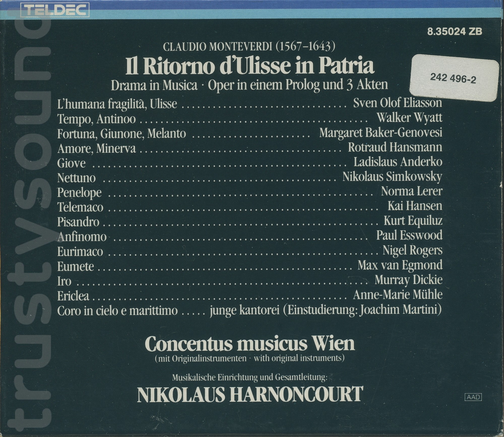Screen dimensions: 504x437
Task: Click the role Tempo, Antinoo
Action: point(97,119)
